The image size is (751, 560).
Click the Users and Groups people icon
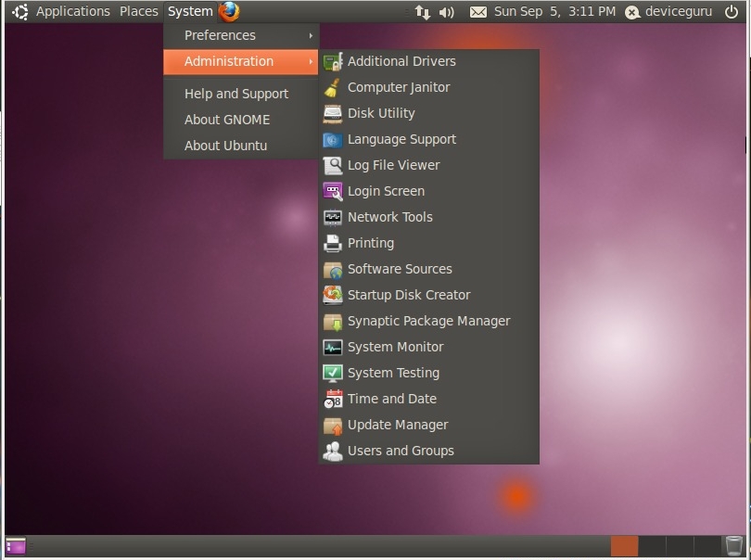[333, 451]
